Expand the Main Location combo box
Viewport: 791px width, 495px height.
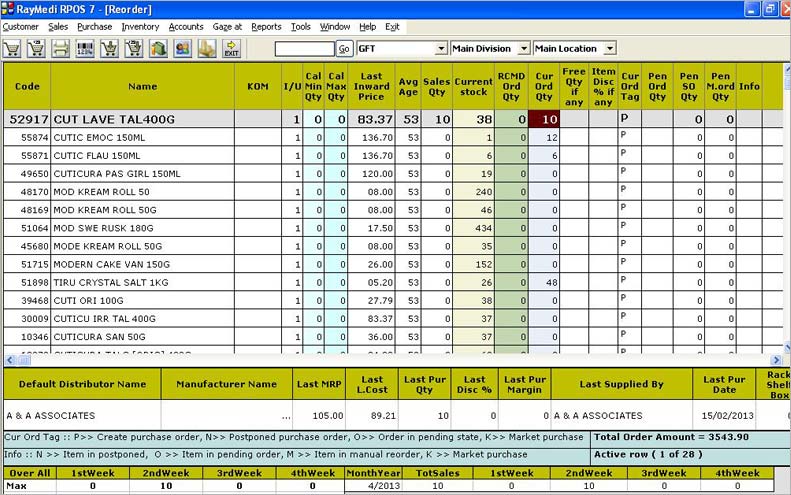610,48
